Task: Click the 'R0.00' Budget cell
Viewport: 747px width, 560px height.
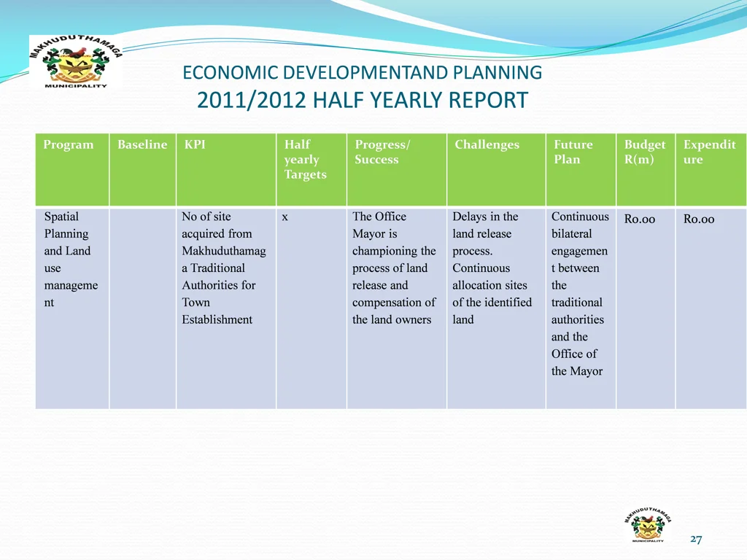Action: pyautogui.click(x=646, y=308)
